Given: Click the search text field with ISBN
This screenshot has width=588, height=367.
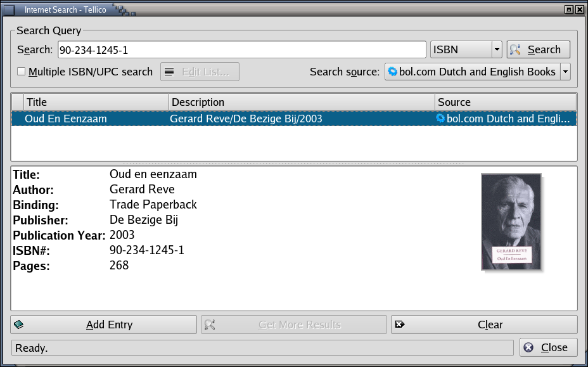Looking at the screenshot, I should coord(242,49).
